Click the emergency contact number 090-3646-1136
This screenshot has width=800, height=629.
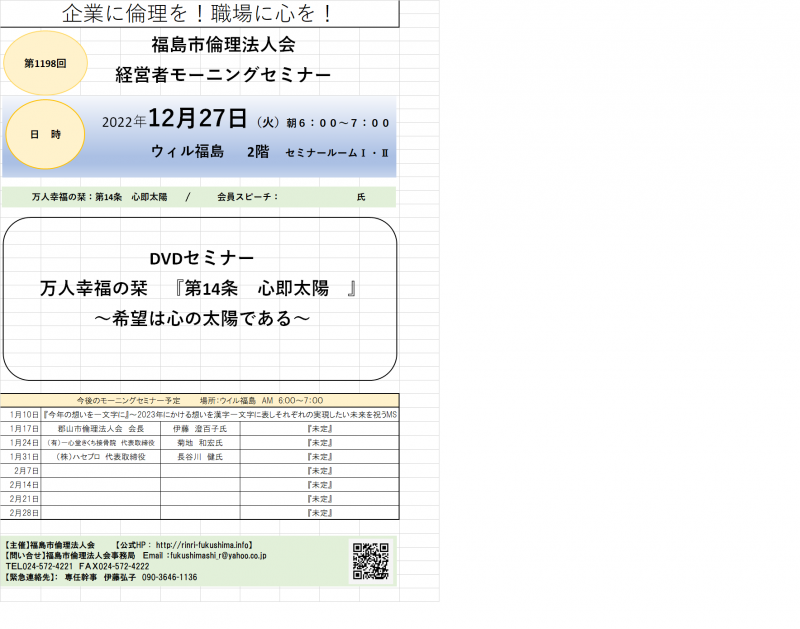[169, 578]
